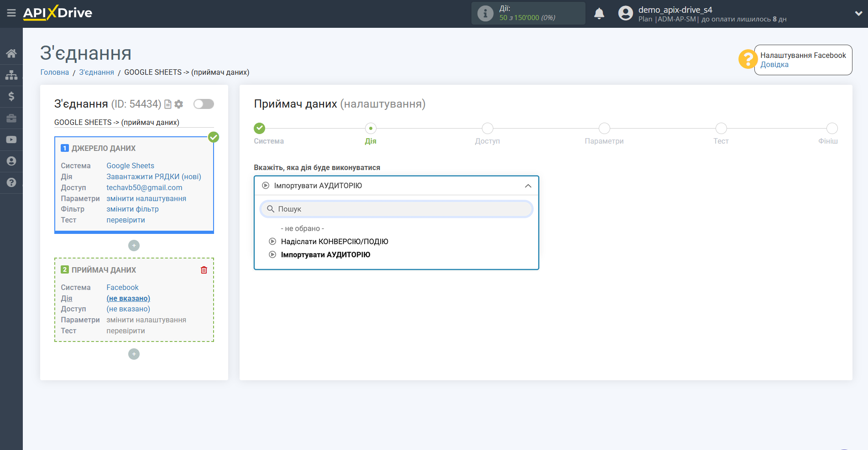Click the ApiX-Drive logo
Screen dimensions: 868x450
pyautogui.click(x=58, y=13)
